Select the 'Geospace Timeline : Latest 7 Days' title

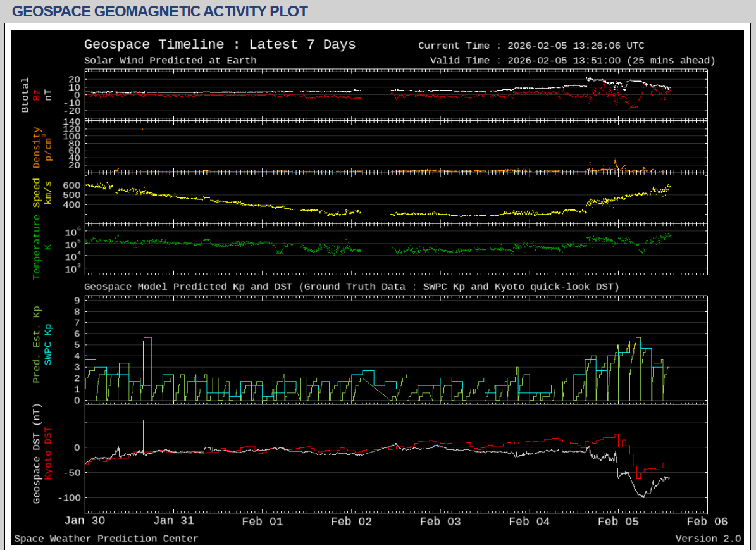[220, 44]
